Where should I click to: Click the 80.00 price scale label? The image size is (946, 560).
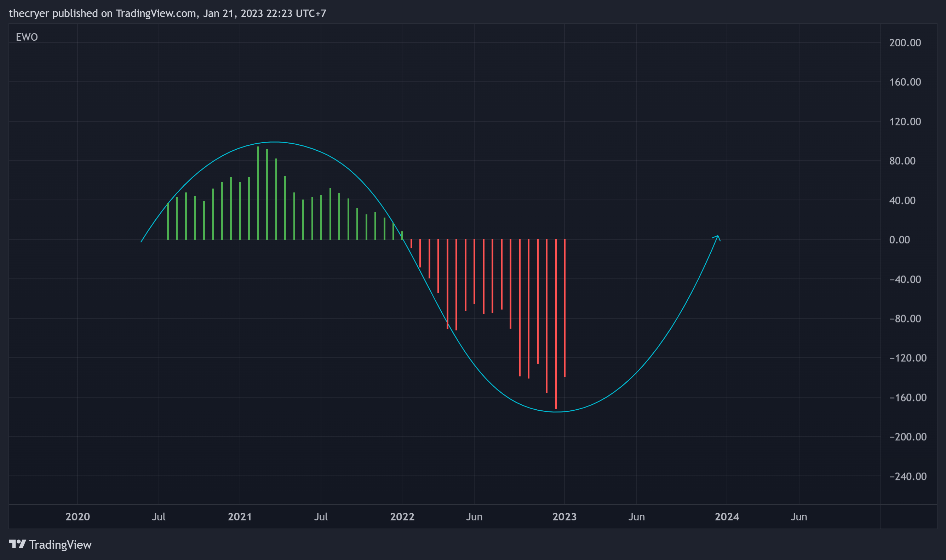[902, 161]
